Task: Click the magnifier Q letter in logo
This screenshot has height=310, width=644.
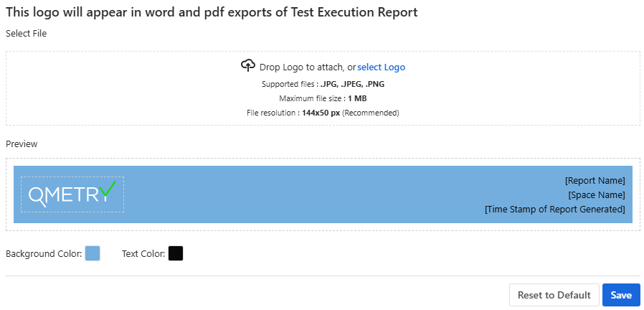Action: pos(37,197)
